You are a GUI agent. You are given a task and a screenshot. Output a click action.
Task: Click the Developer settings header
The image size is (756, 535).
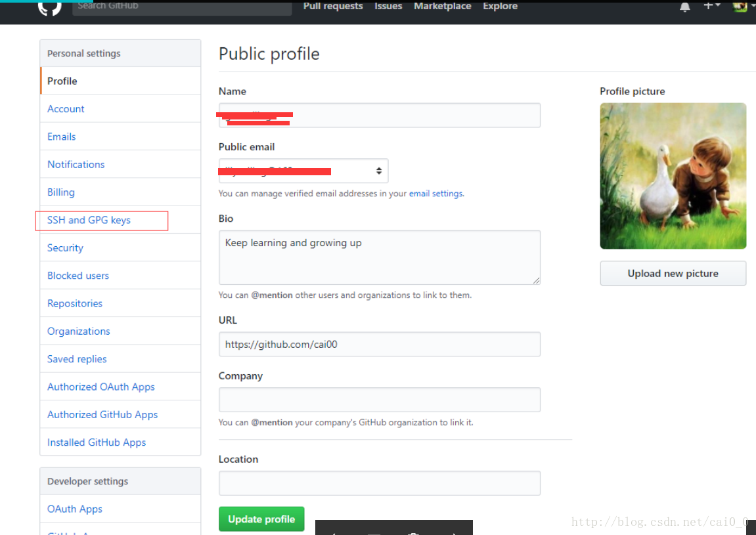pyautogui.click(x=121, y=481)
